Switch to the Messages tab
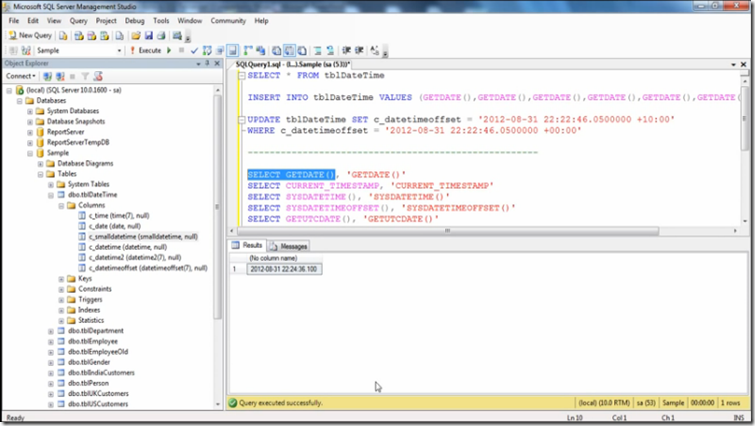Viewport: 755px width, 426px height. pos(289,246)
